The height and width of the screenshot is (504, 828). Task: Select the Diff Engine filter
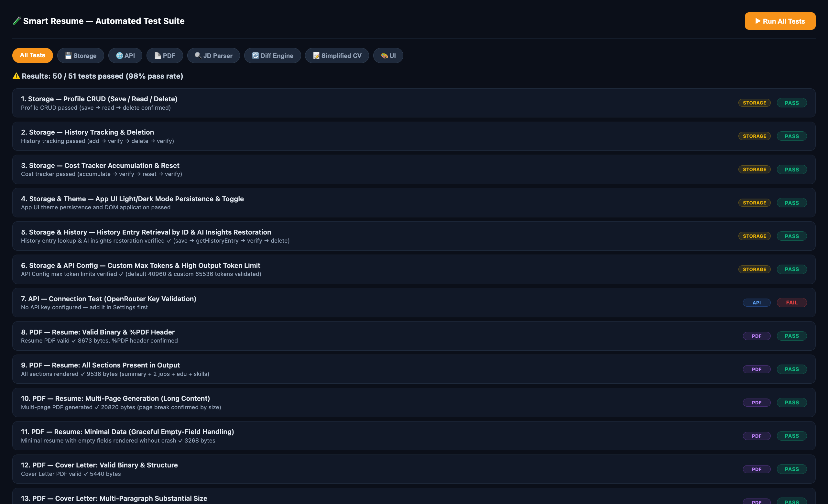273,55
